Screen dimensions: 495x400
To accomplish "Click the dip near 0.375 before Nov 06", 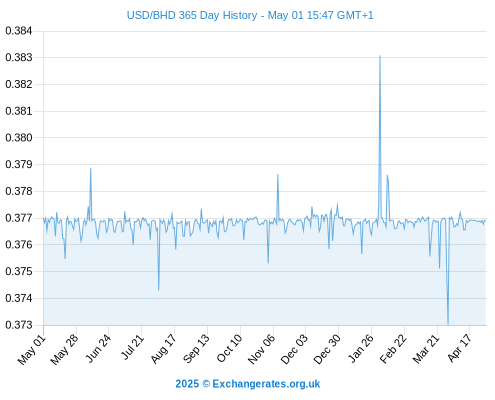I will pos(268,263).
